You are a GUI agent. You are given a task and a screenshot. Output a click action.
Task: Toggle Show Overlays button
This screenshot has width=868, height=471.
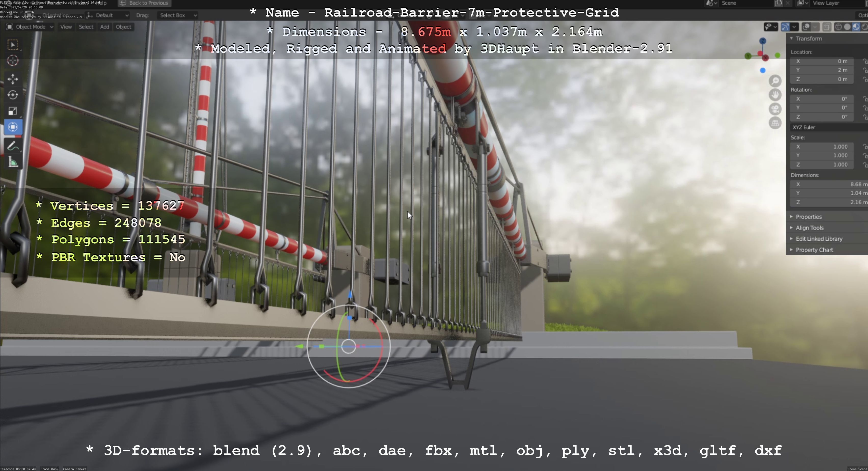(x=806, y=27)
